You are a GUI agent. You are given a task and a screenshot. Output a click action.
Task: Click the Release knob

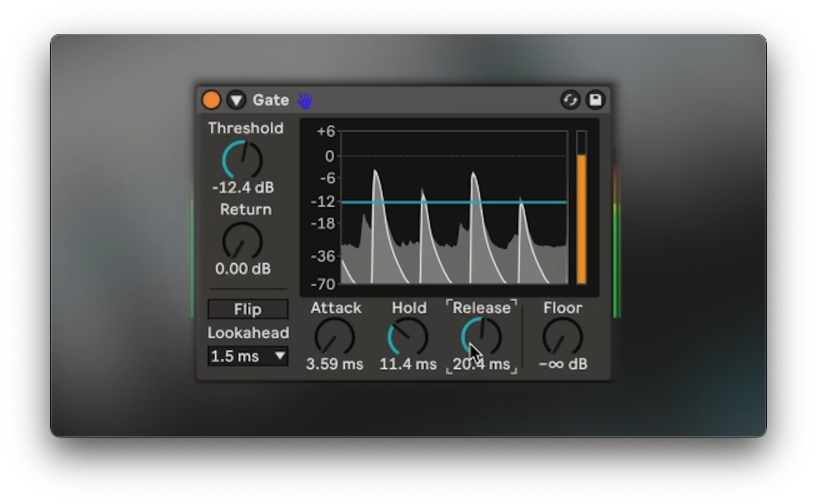click(x=481, y=337)
